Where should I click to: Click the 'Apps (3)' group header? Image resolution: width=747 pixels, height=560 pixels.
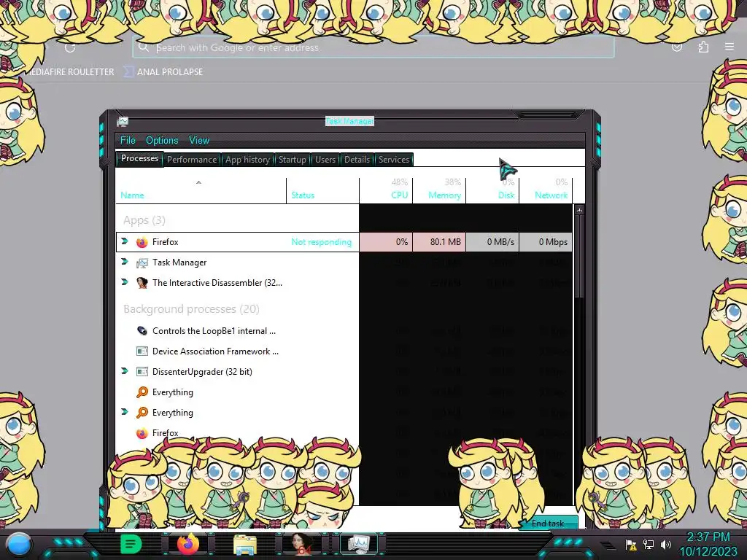click(x=144, y=220)
